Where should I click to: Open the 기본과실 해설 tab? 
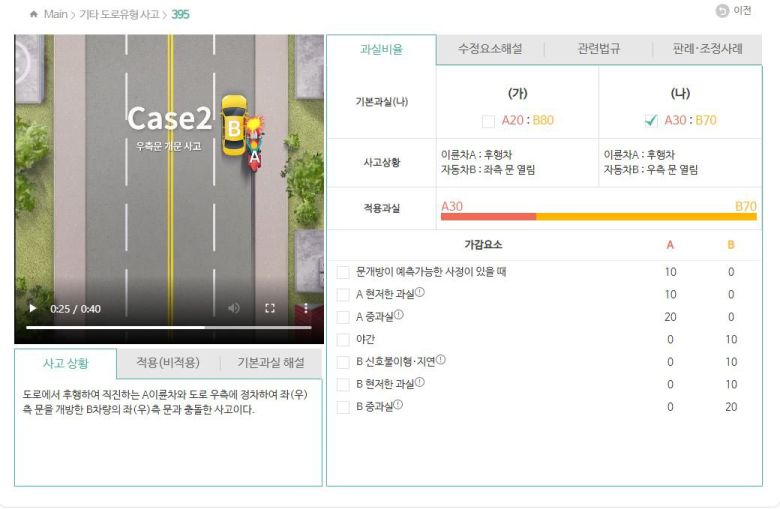pyautogui.click(x=271, y=363)
